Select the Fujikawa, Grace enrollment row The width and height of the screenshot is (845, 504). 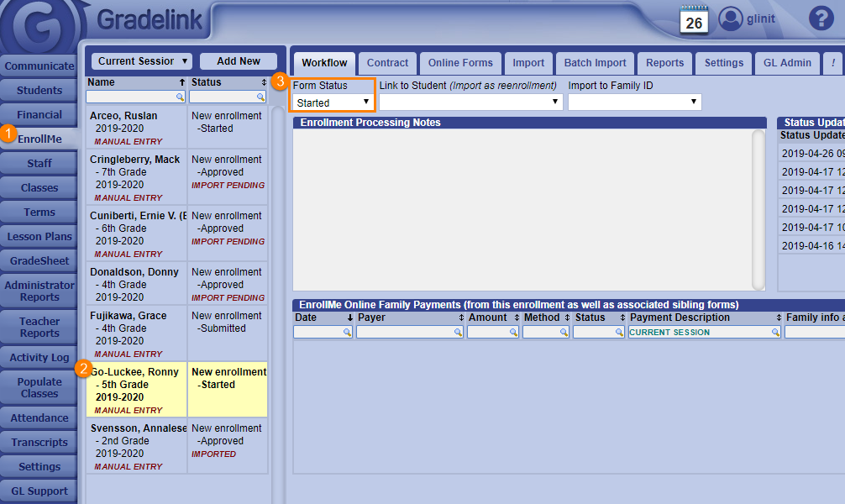pyautogui.click(x=136, y=334)
